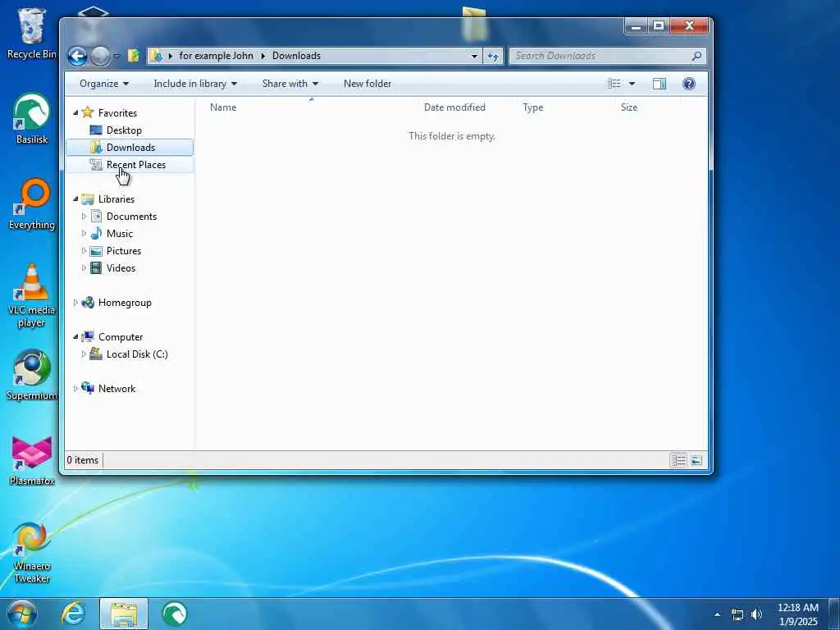Open the Organize menu
Viewport: 840px width, 630px height.
104,84
